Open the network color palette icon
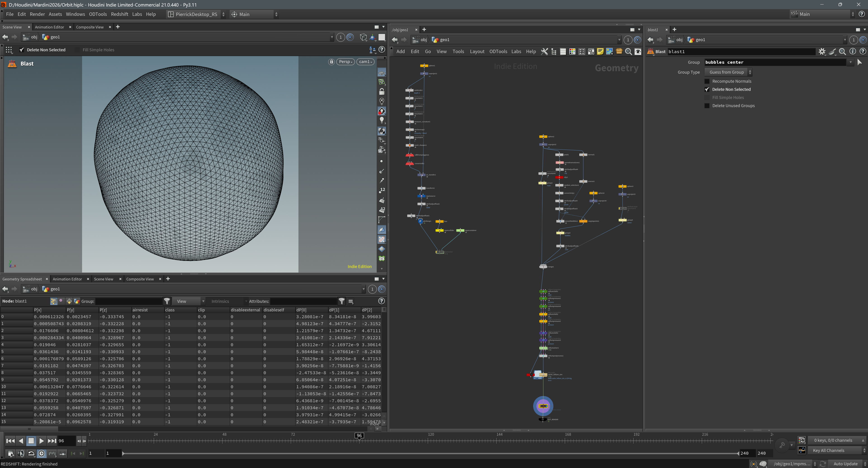868x468 pixels. pos(572,52)
